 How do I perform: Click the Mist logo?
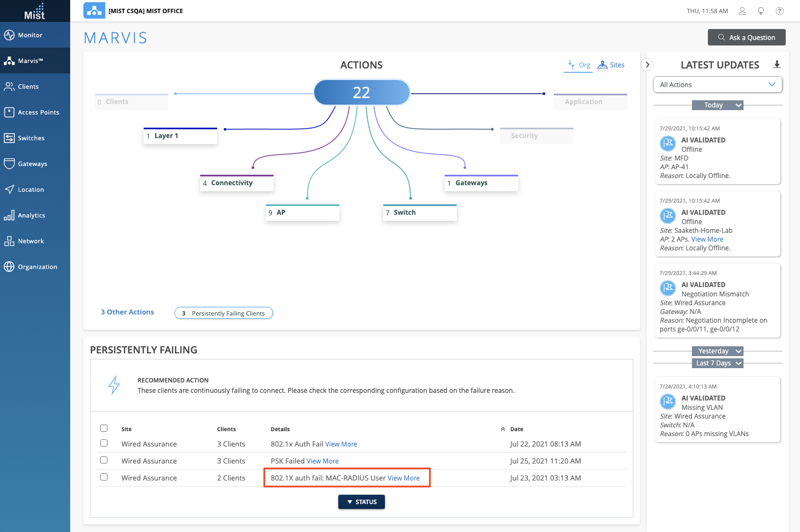tap(35, 11)
